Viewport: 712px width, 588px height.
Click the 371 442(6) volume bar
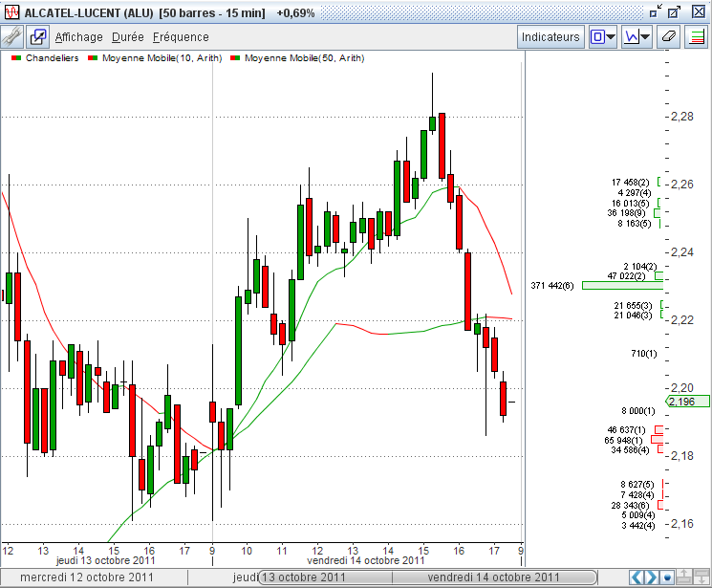pos(621,285)
